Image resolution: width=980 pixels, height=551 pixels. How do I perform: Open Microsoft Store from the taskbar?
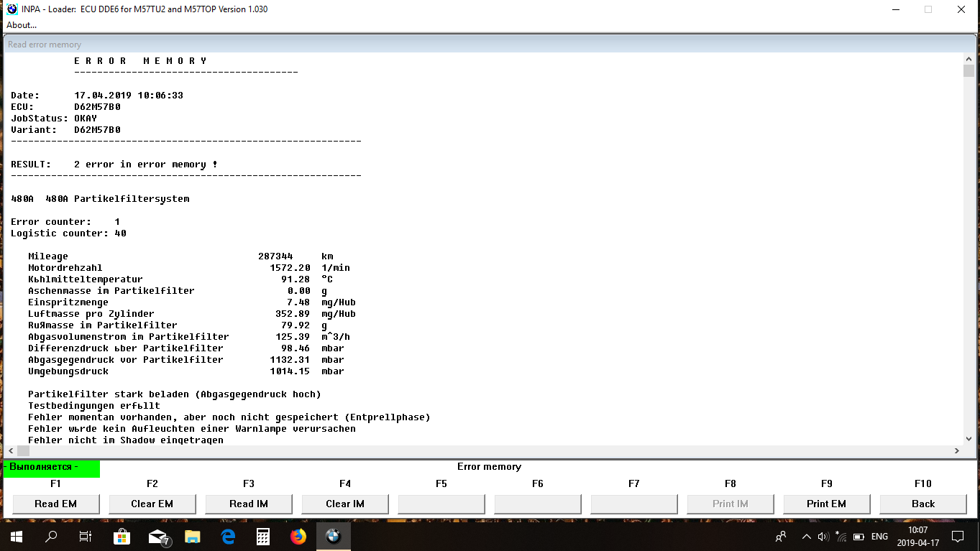pyautogui.click(x=122, y=536)
